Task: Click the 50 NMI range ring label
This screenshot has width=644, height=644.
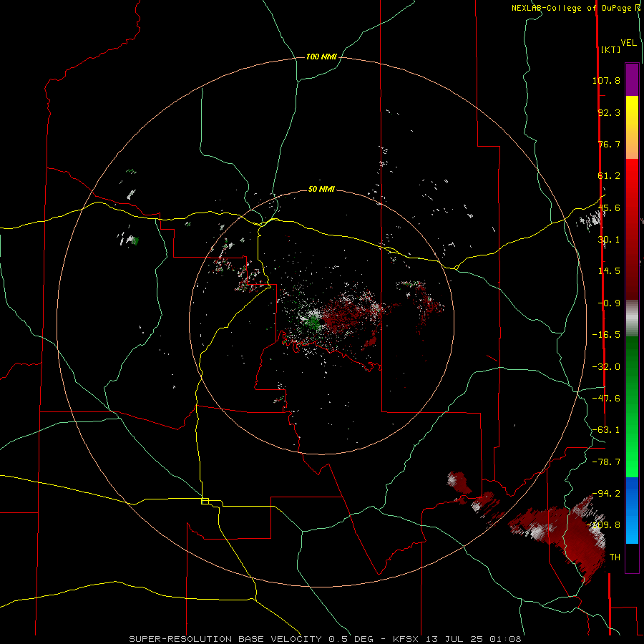Action: pos(321,189)
